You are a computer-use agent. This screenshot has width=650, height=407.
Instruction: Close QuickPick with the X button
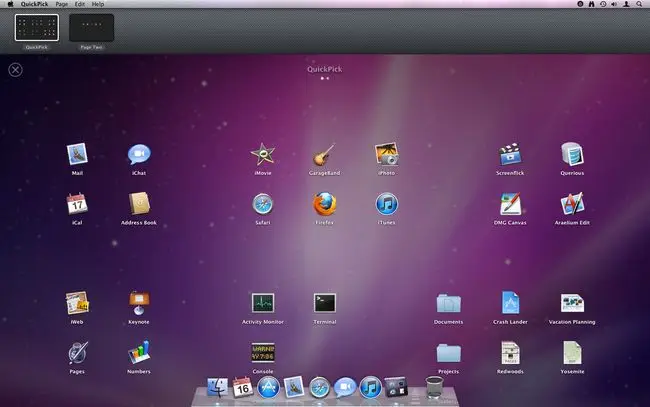click(15, 70)
